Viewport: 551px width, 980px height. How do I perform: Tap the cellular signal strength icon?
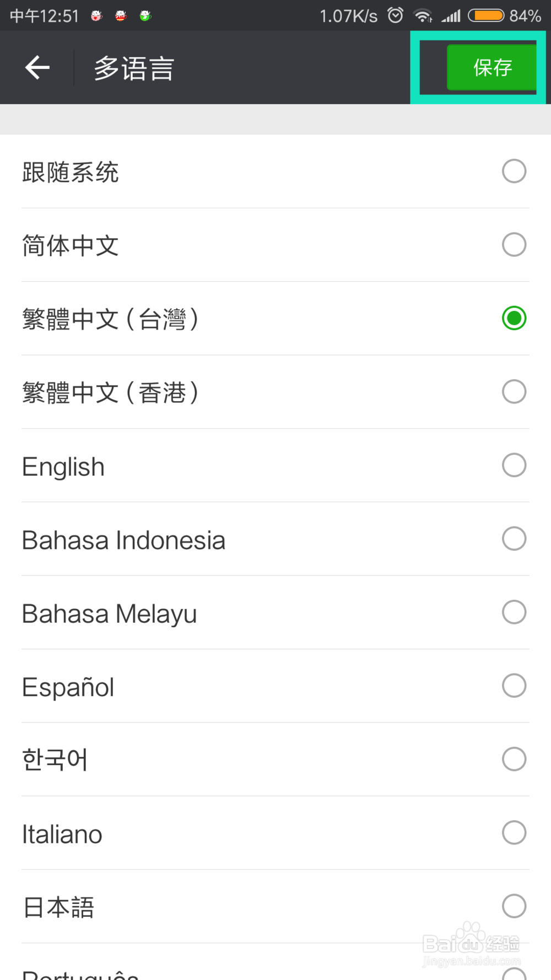pos(451,16)
